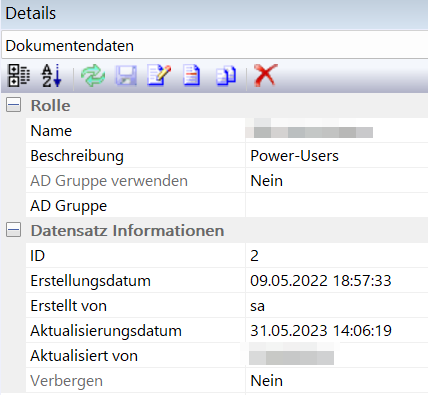Screen dimensions: 428x395
Task: Switch to categorized property view icon
Action: (19, 76)
